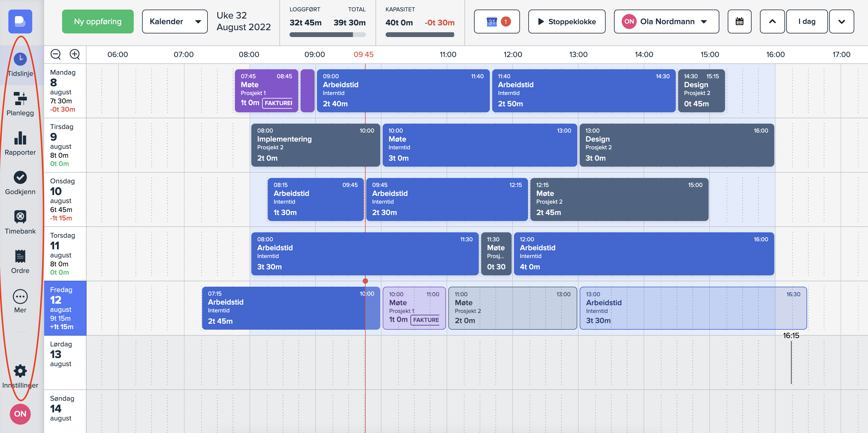Start the Stoppeklokke timer
The width and height of the screenshot is (868, 433).
click(567, 22)
